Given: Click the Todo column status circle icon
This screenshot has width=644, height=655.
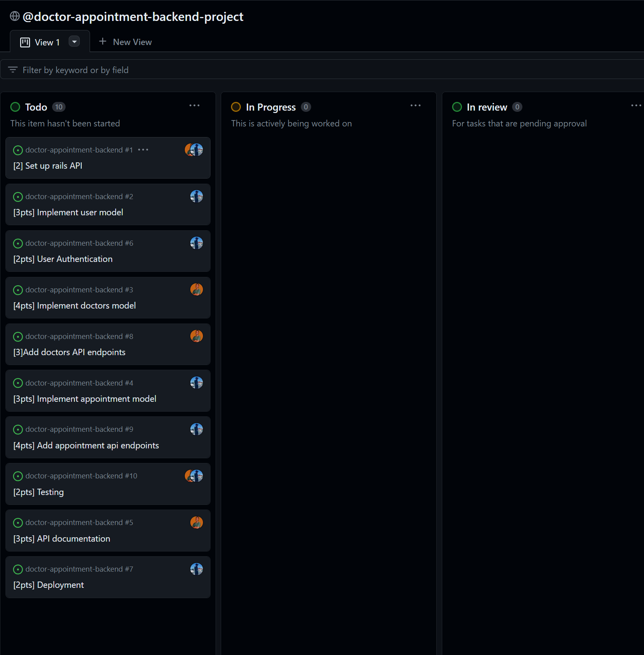Looking at the screenshot, I should (x=15, y=107).
